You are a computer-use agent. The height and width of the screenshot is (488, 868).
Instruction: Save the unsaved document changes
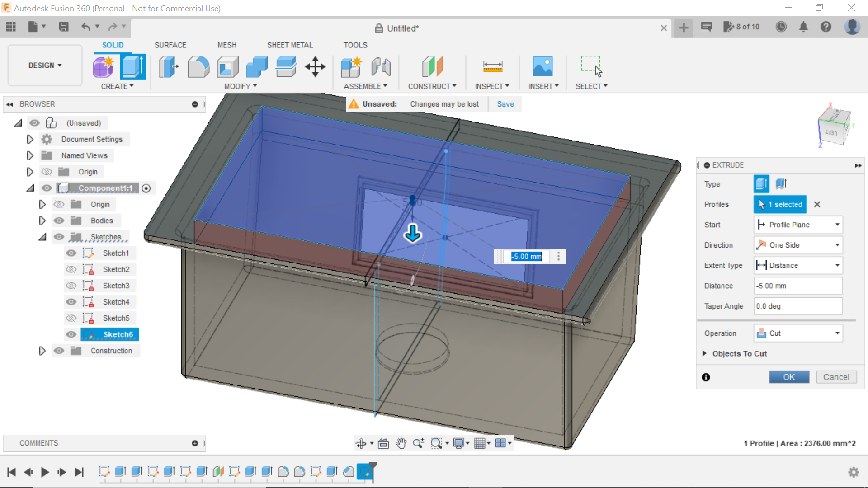(505, 104)
